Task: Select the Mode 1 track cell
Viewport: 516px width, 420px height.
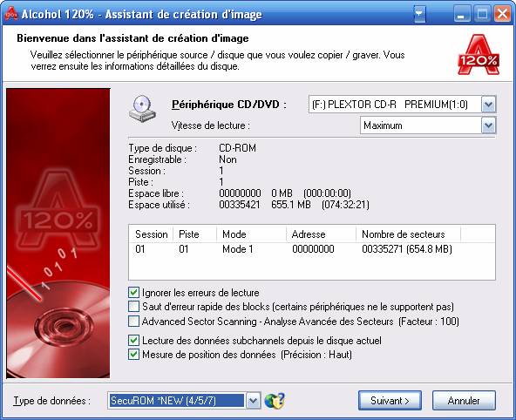Action: tap(238, 249)
